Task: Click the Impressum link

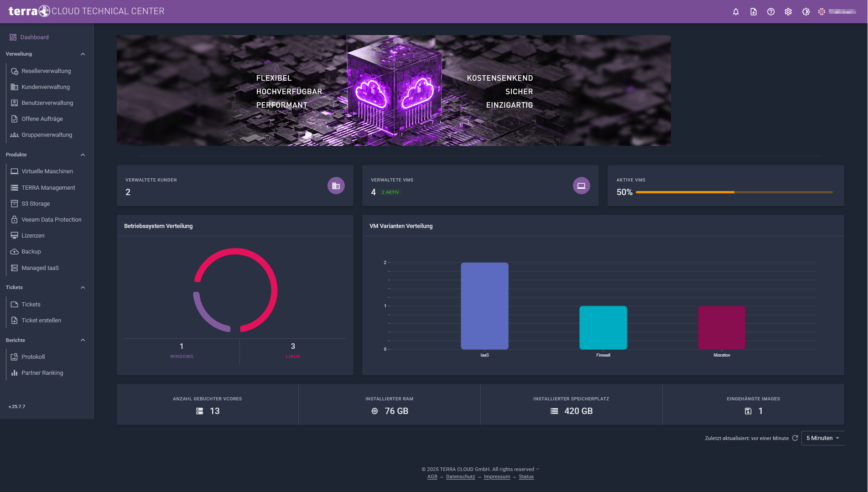Action: tap(497, 477)
